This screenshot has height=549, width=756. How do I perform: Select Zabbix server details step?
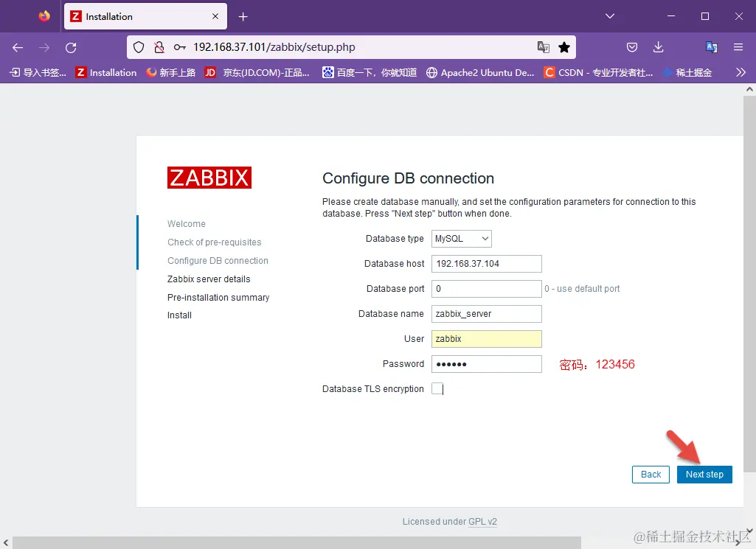tap(209, 279)
